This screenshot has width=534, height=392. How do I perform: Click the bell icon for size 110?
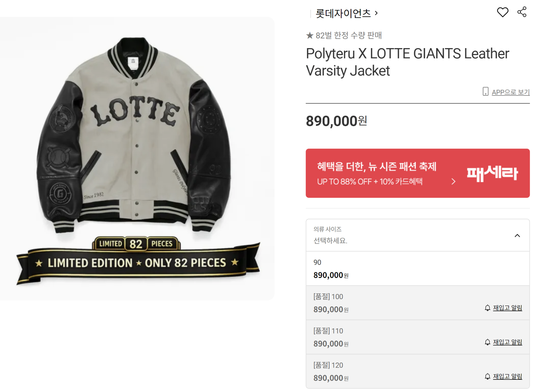click(x=487, y=342)
